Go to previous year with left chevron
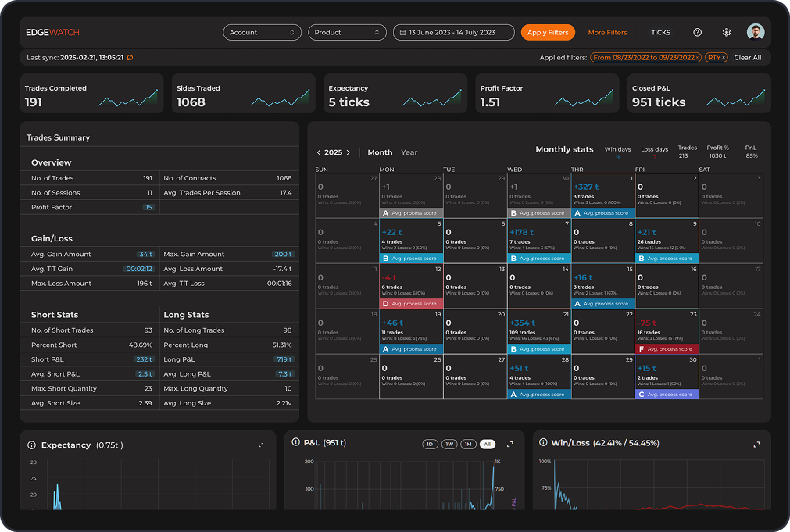This screenshot has height=532, width=790. tap(319, 152)
